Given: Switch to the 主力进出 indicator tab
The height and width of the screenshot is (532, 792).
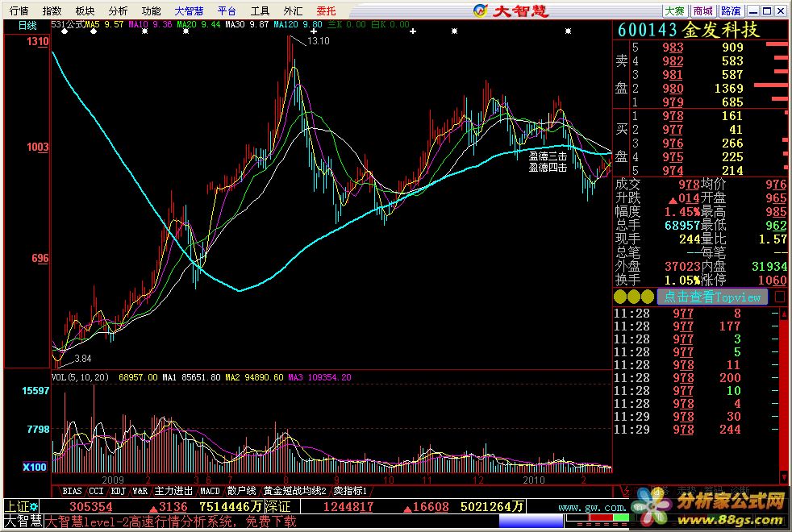Looking at the screenshot, I should click(x=173, y=491).
